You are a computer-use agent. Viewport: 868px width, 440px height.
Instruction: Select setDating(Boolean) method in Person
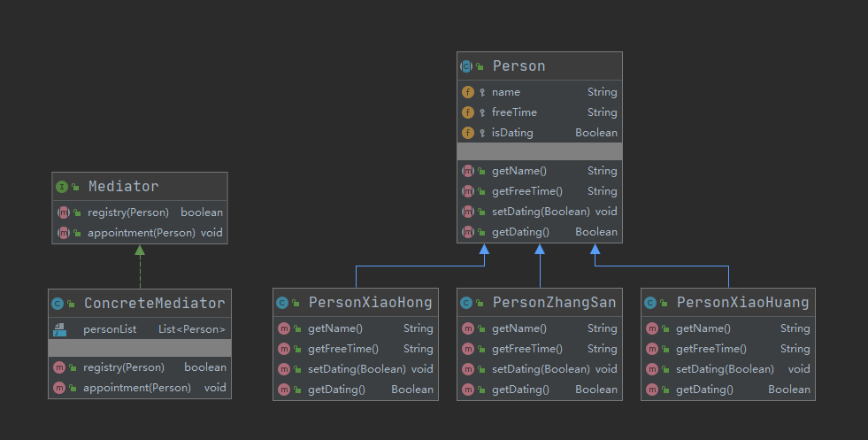540,212
